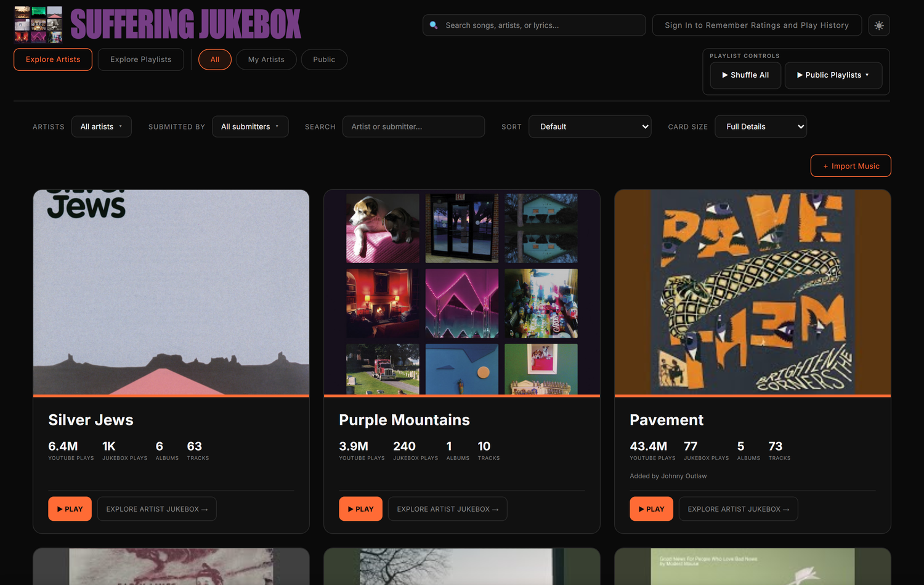Select the Public filter pill

[324, 59]
